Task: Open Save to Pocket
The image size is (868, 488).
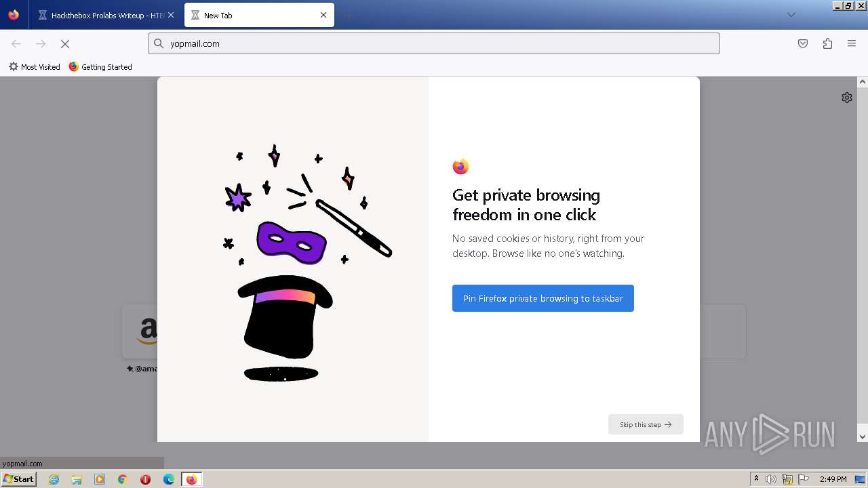Action: 803,43
